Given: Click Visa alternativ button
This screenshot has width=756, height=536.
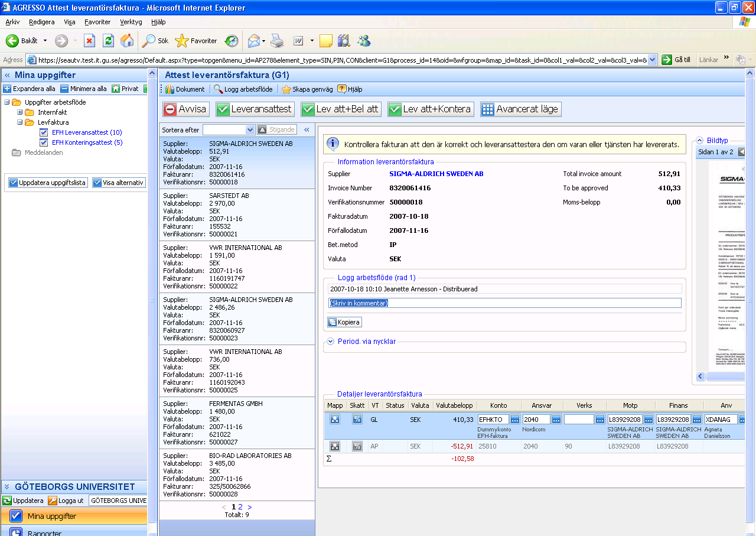Looking at the screenshot, I should 118,183.
